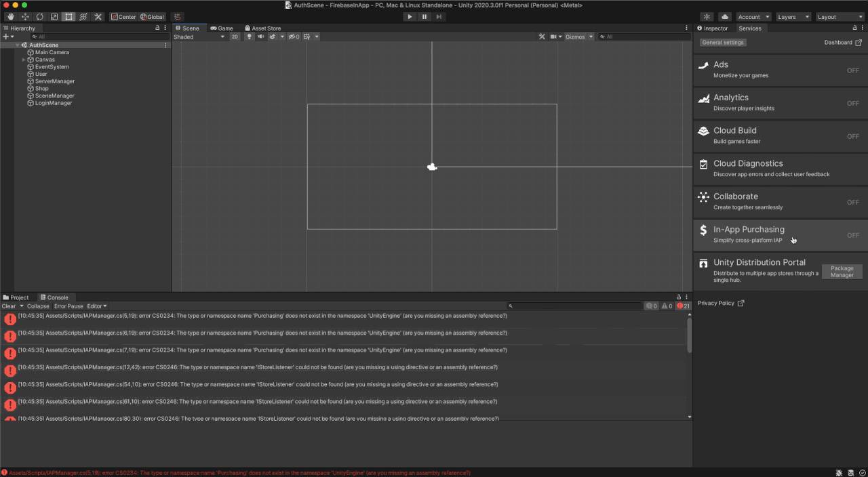Select the Rotate tool

coord(39,16)
